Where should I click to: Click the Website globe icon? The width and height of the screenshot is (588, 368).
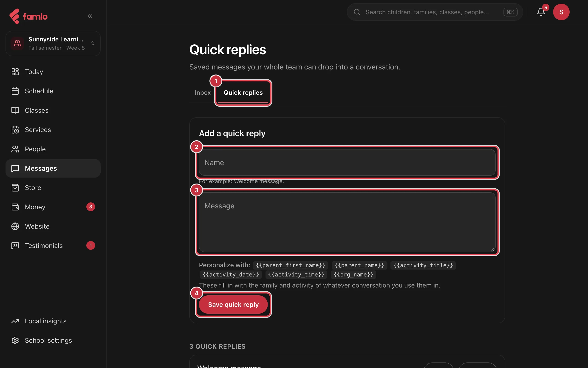point(15,226)
